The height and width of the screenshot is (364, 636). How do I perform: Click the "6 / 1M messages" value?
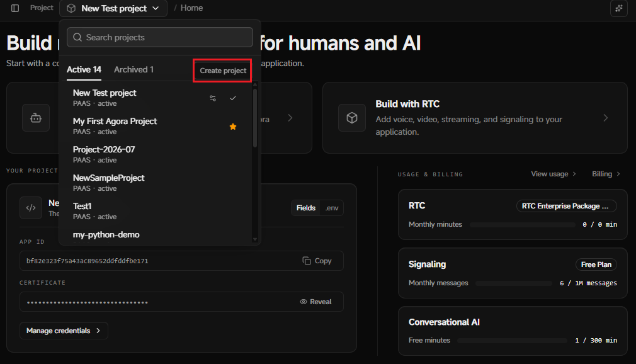click(588, 283)
